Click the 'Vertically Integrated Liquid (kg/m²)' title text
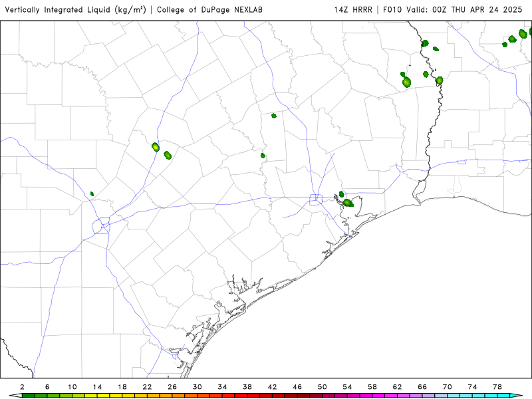532x399 pixels. pyautogui.click(x=75, y=9)
